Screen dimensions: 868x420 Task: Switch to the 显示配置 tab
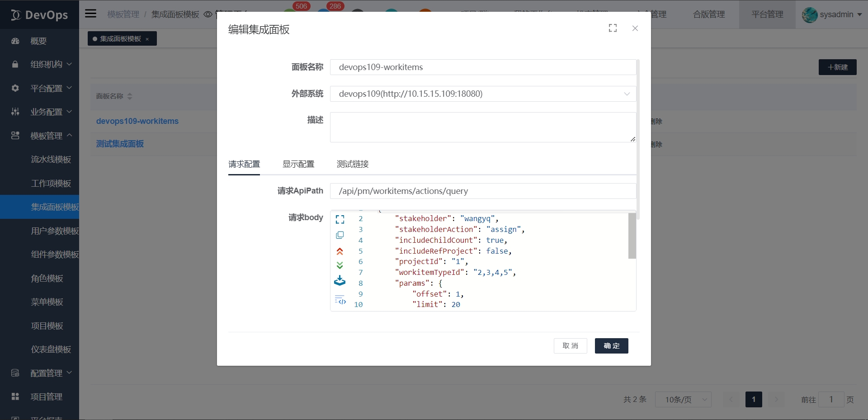click(x=298, y=164)
